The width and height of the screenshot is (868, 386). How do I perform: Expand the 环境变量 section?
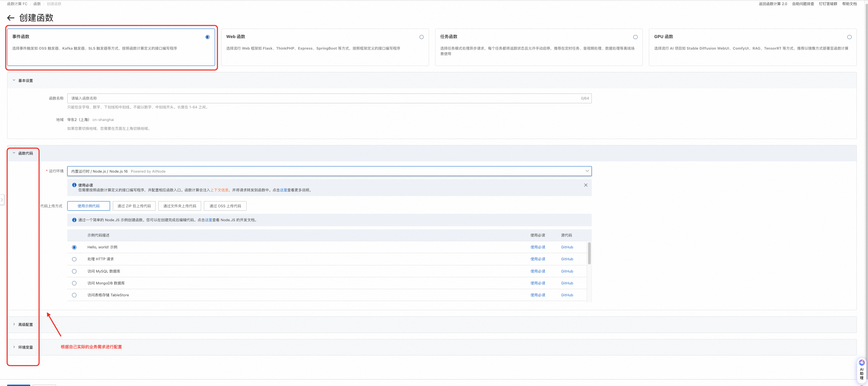click(x=14, y=347)
